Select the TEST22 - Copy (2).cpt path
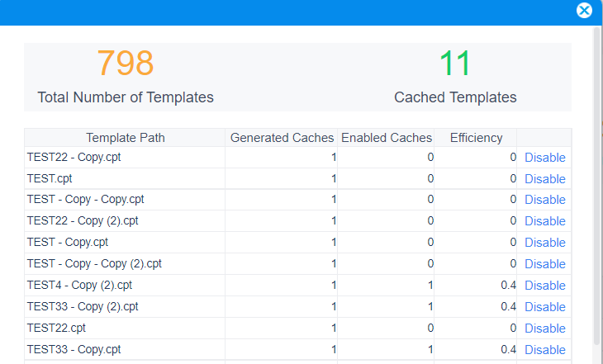Image resolution: width=603 pixels, height=364 pixels. pyautogui.click(x=83, y=221)
